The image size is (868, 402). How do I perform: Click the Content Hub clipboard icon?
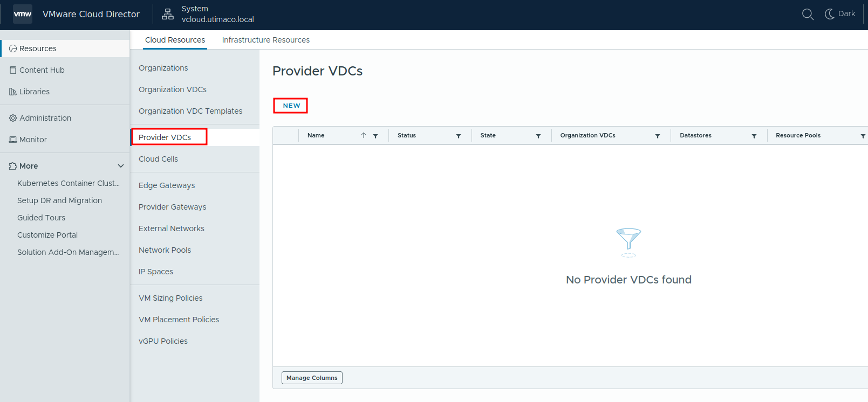[x=13, y=70]
